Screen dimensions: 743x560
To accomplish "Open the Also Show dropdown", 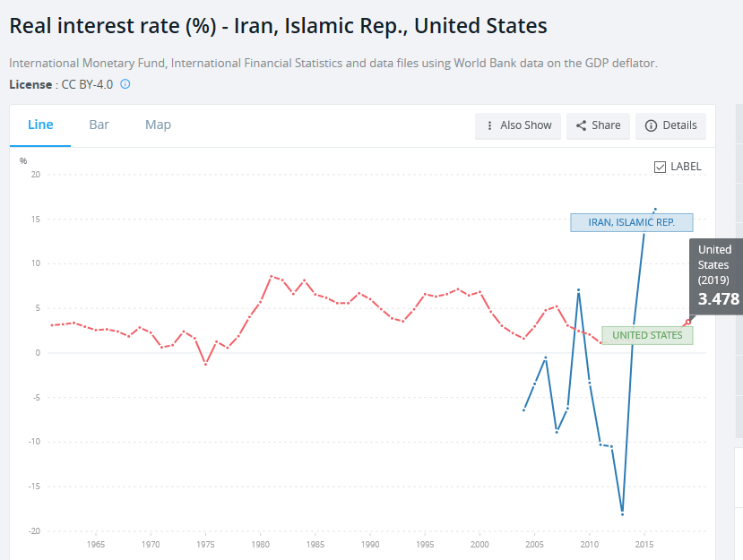I will [x=518, y=125].
